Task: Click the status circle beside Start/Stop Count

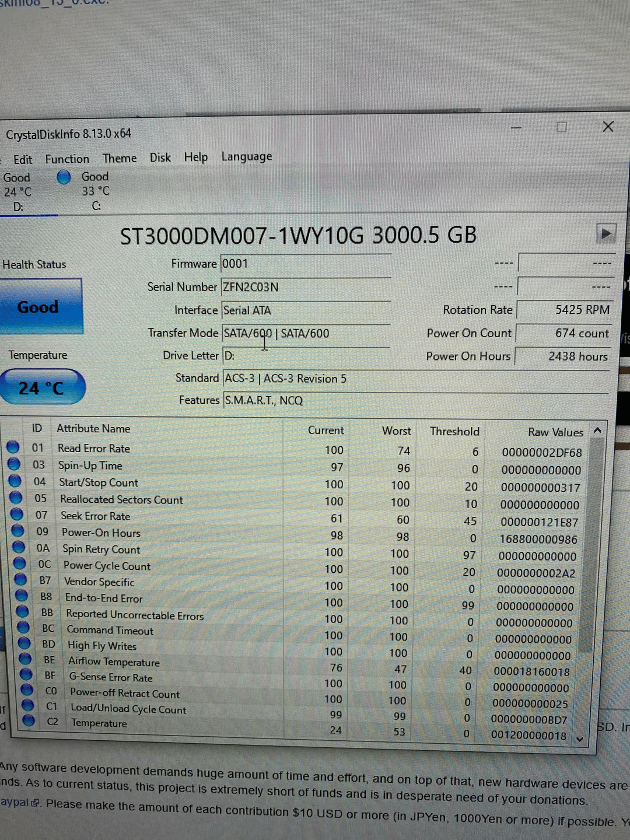Action: [15, 481]
